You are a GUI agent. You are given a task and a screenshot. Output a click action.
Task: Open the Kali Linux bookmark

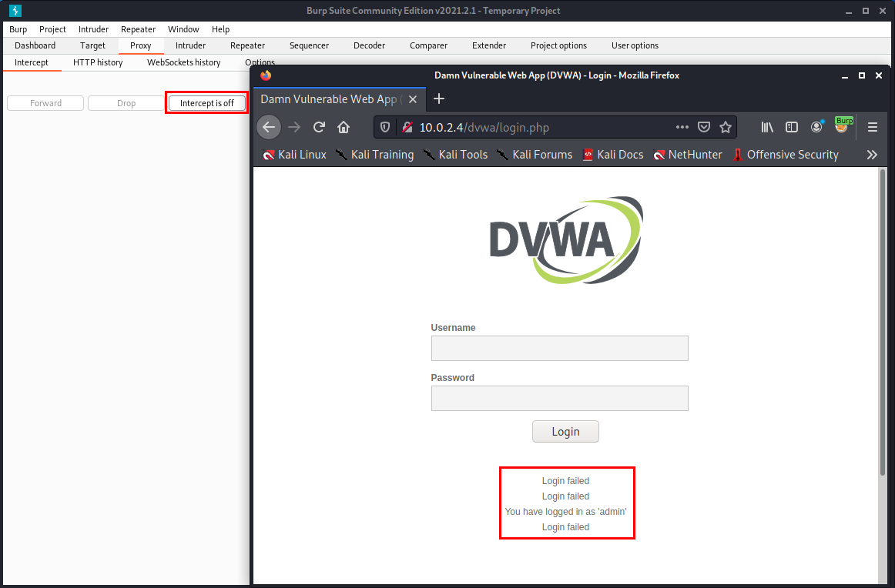(294, 155)
